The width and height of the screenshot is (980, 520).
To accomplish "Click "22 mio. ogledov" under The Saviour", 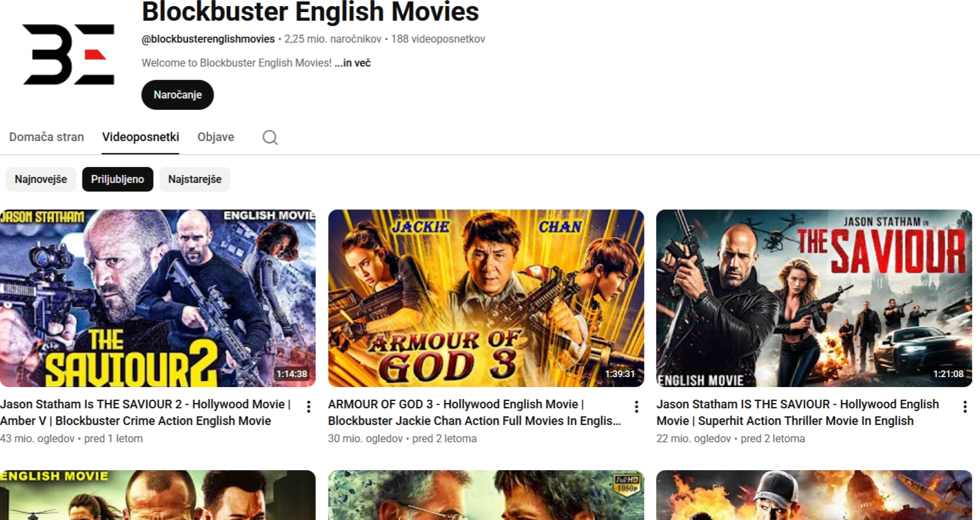I will pyautogui.click(x=694, y=439).
